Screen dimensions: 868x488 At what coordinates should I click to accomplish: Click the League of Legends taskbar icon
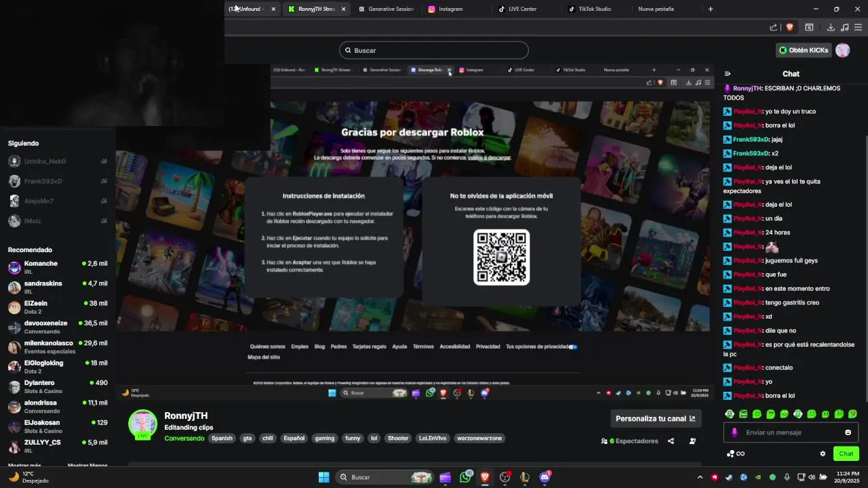[x=525, y=477]
